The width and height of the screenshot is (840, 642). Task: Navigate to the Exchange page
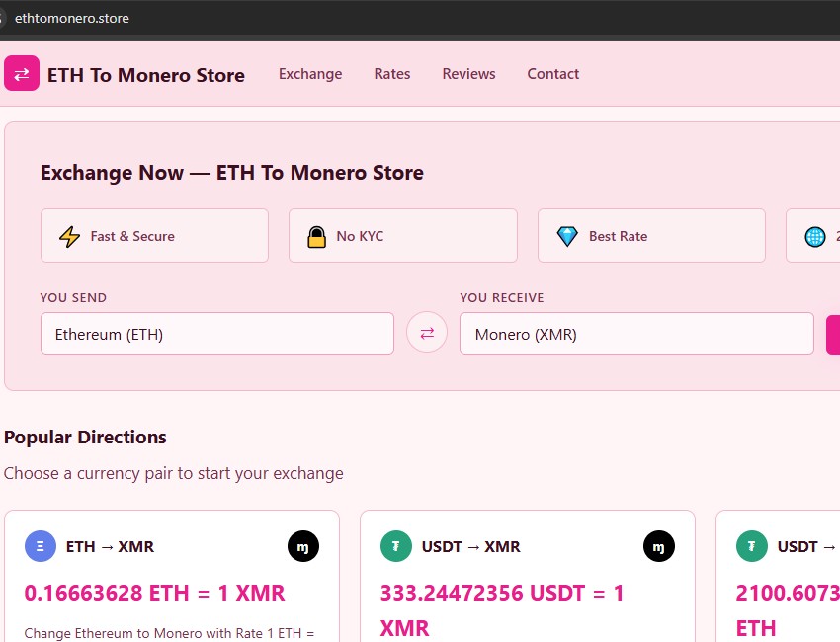310,74
